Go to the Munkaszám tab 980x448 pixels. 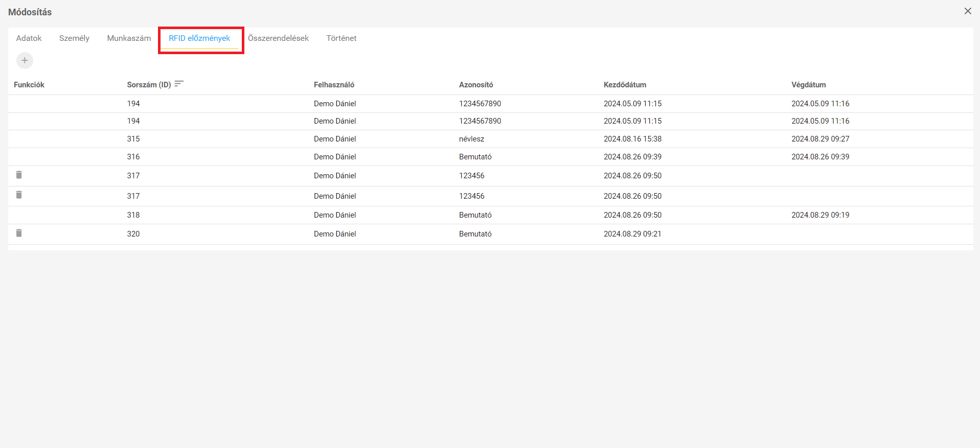129,38
